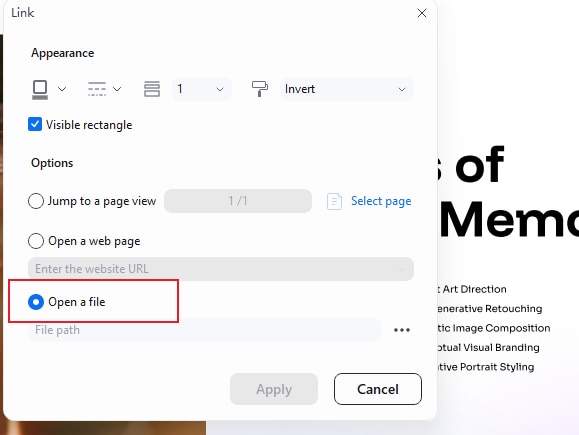
Task: Click the Visual Branding line in the document
Action: coord(488,347)
